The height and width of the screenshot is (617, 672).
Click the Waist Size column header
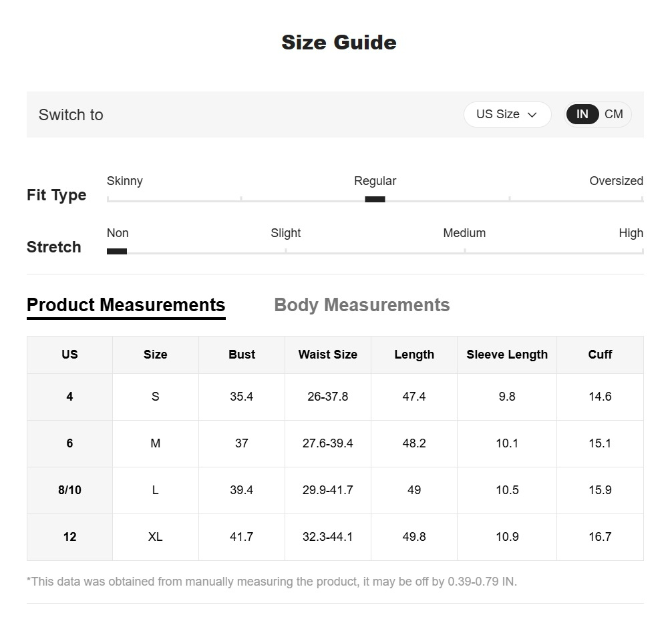(x=328, y=355)
